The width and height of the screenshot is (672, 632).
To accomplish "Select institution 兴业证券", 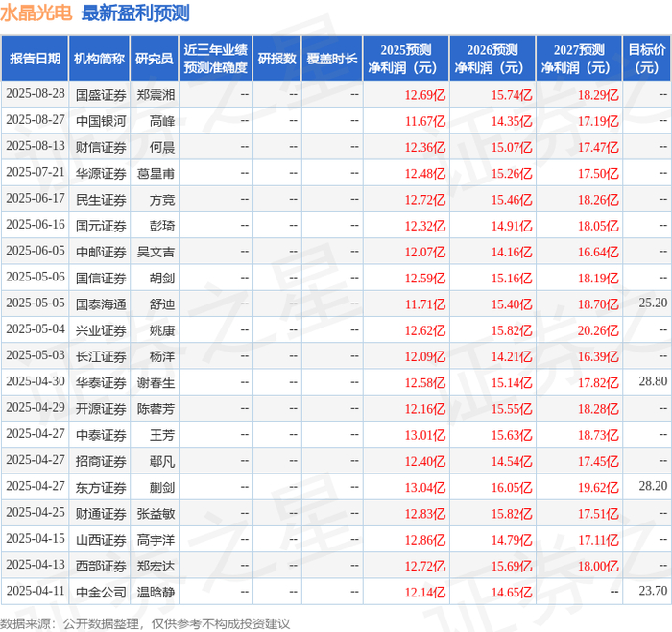I will click(101, 330).
